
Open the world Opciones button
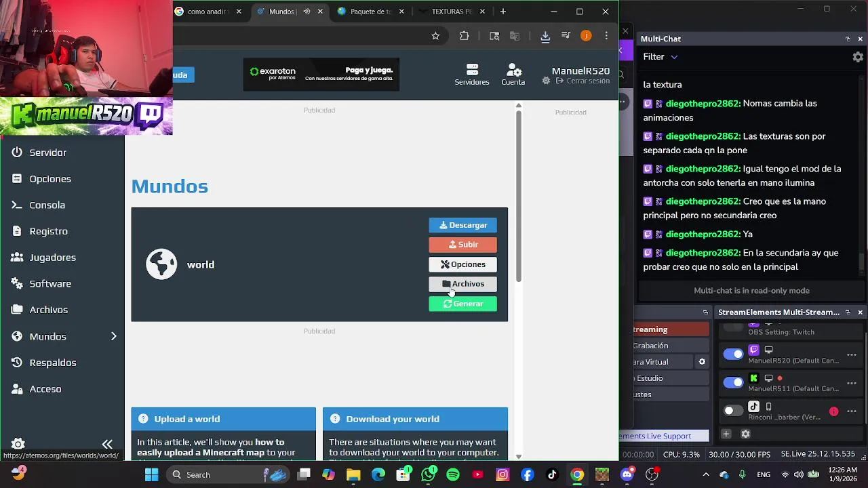click(x=462, y=264)
